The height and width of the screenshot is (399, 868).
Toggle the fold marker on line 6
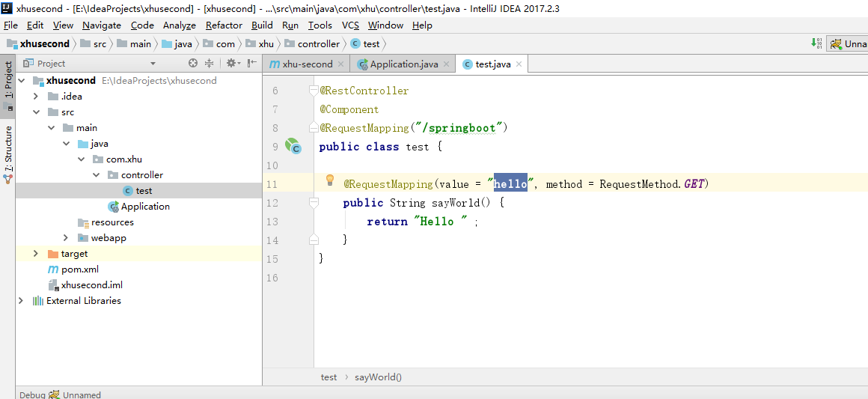(x=314, y=91)
